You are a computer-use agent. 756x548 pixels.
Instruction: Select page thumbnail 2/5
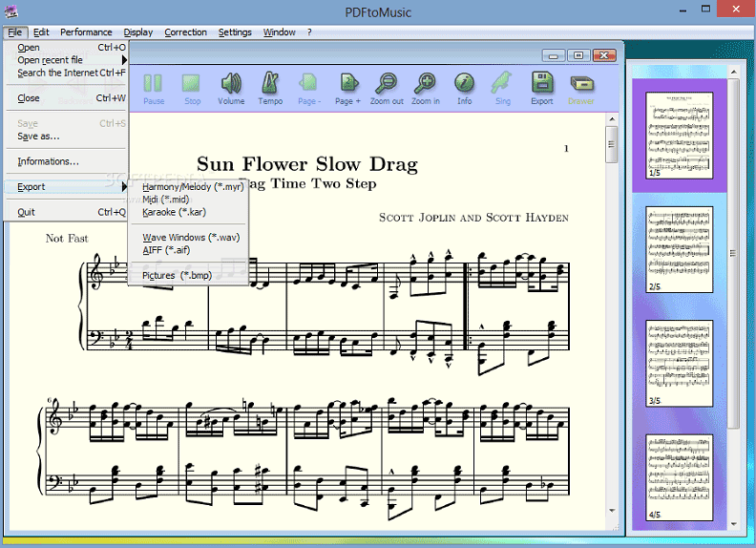coord(679,249)
